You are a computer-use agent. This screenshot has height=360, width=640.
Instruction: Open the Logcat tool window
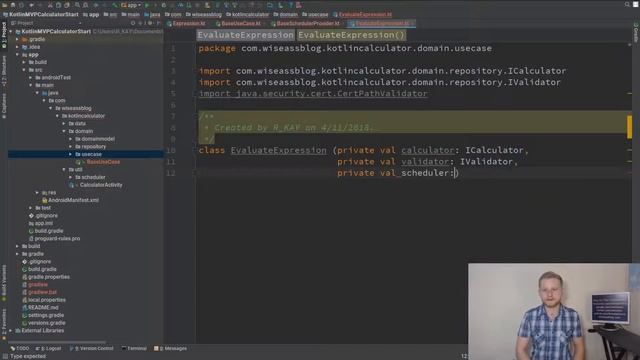[48, 349]
